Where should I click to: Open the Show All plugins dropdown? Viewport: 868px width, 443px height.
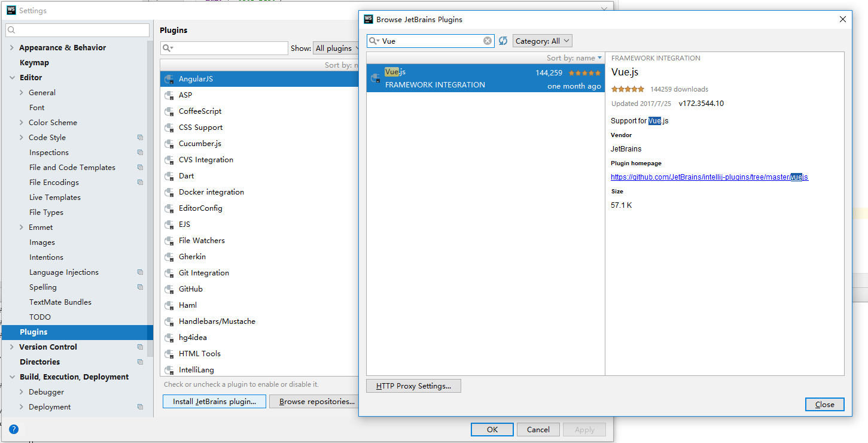click(337, 48)
